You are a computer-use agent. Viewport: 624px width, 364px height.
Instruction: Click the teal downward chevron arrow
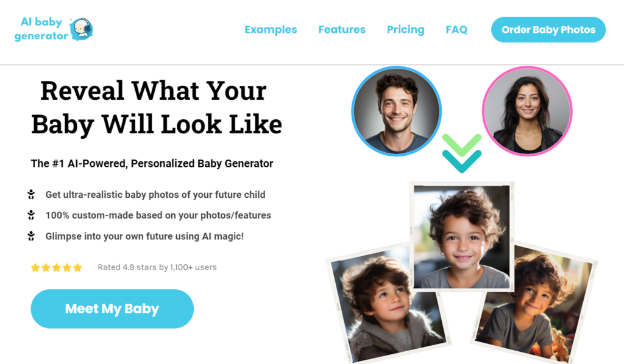461,161
